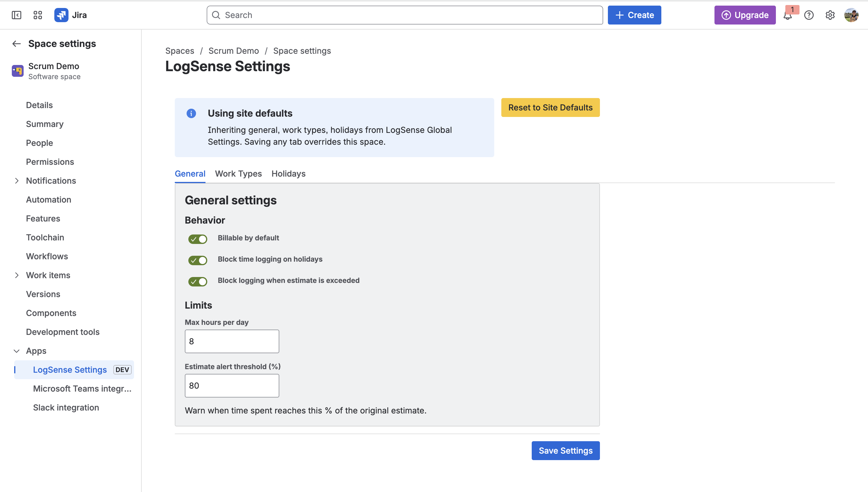
Task: Open the People settings page
Action: point(40,143)
